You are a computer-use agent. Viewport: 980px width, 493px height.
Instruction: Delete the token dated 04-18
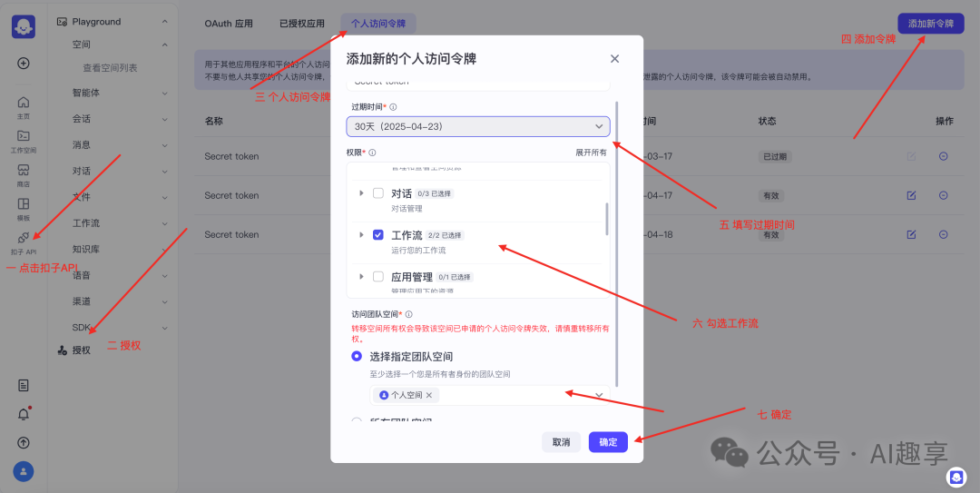pos(943,234)
